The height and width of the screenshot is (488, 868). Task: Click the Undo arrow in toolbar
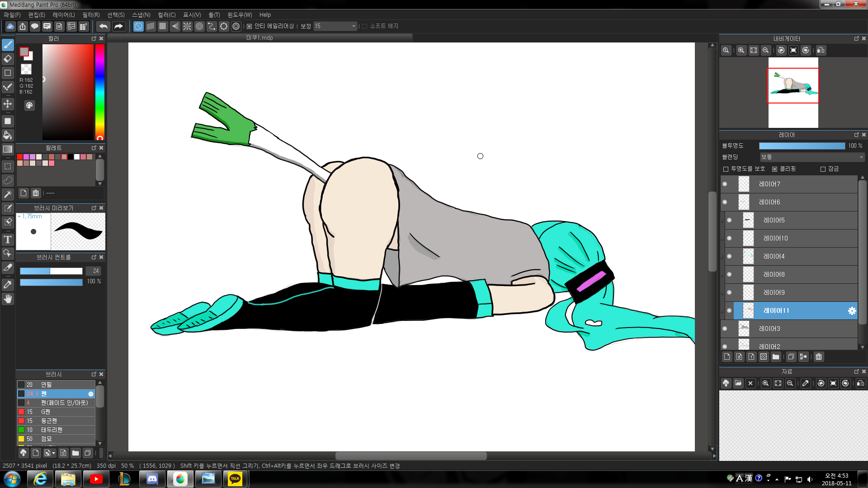[103, 26]
